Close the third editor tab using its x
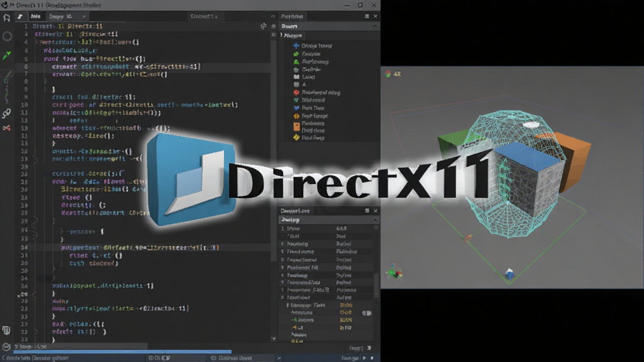The height and width of the screenshot is (362, 644). pos(84,16)
